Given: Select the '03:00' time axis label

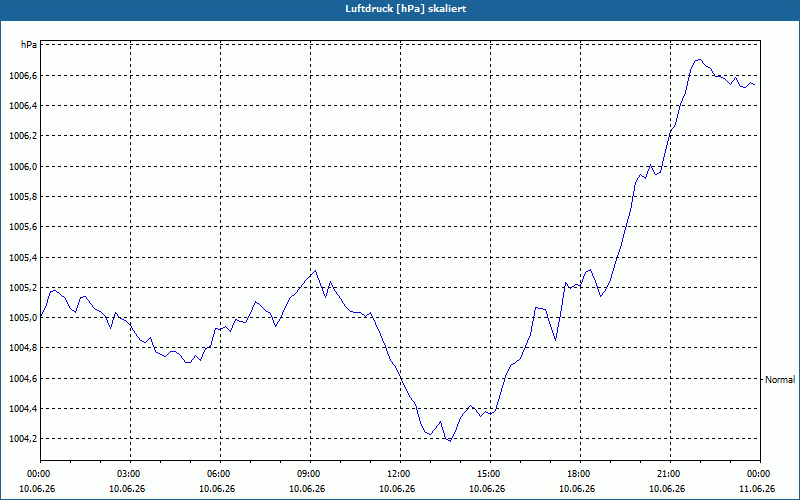Looking at the screenshot, I should coord(127,474).
